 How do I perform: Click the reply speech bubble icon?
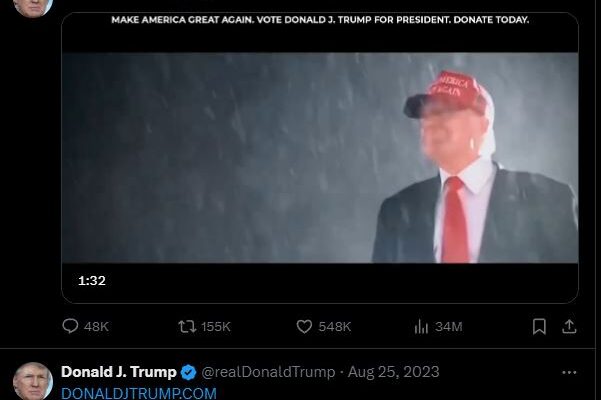pyautogui.click(x=70, y=326)
